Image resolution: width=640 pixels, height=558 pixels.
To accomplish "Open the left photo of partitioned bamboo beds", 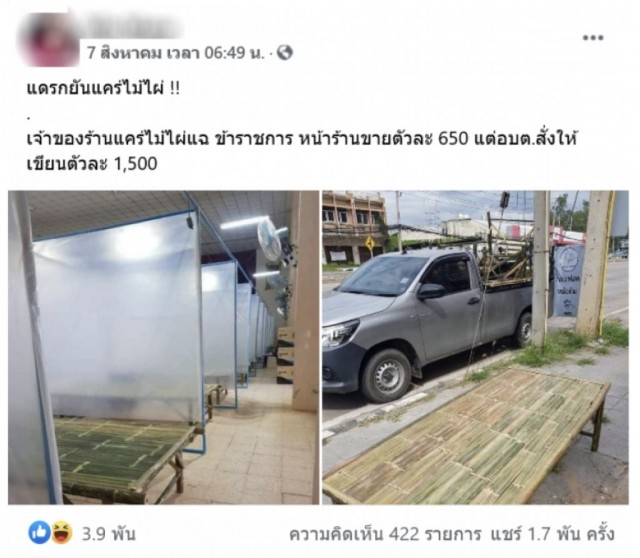I will pos(163,347).
